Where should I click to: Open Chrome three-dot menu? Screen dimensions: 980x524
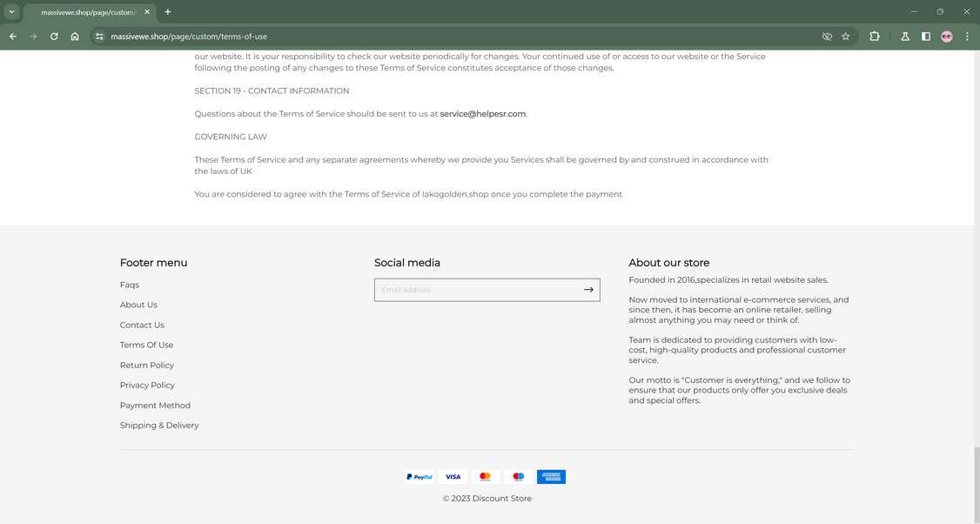coord(968,37)
